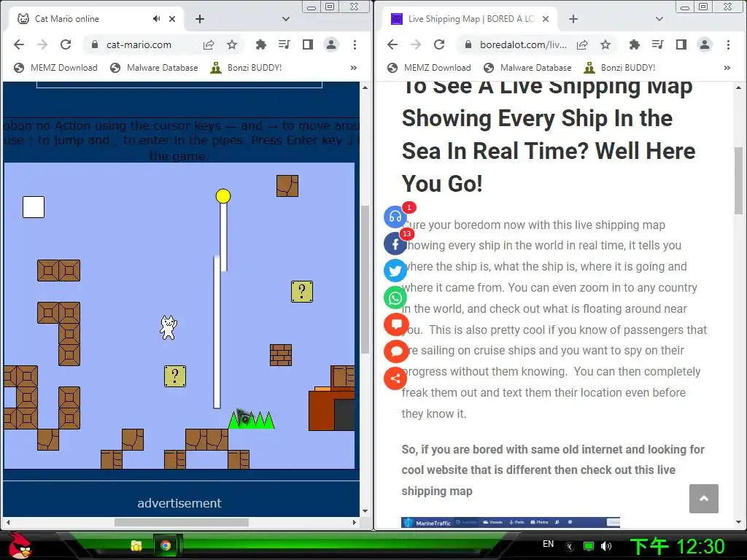The image size is (747, 560).
Task: Click the cat-mario.com address bar
Action: [x=139, y=44]
